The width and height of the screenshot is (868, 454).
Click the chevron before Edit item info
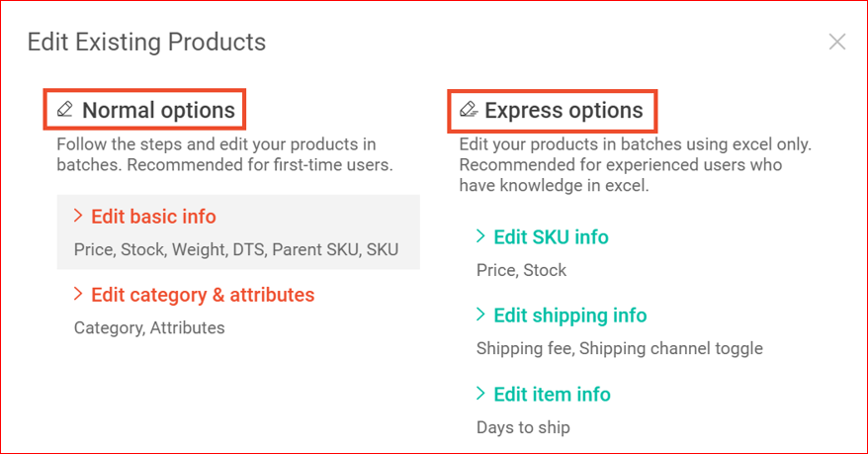pyautogui.click(x=480, y=394)
